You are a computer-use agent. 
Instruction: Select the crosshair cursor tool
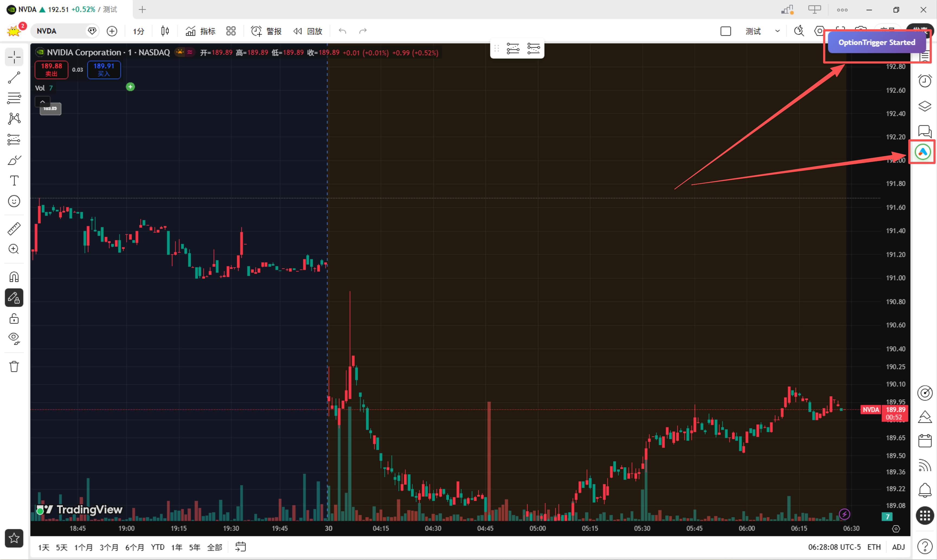tap(14, 57)
